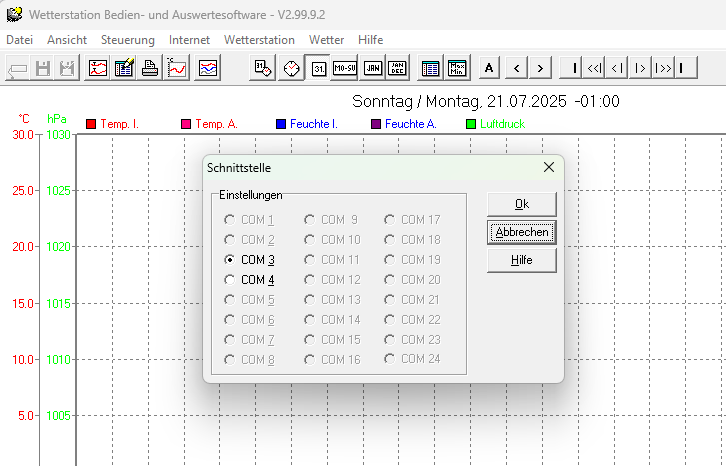
Task: Click the clock time icon in toolbar
Action: [291, 69]
